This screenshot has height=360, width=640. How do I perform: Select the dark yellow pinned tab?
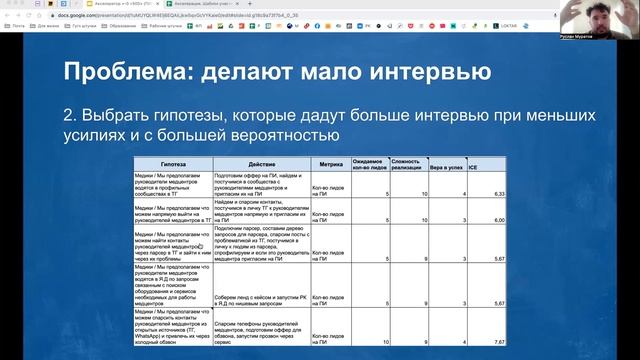51,4
